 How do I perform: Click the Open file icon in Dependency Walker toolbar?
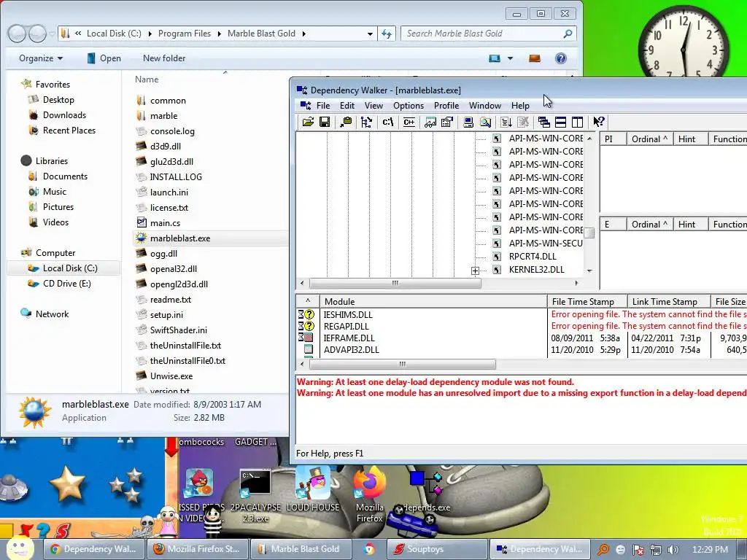click(x=308, y=122)
